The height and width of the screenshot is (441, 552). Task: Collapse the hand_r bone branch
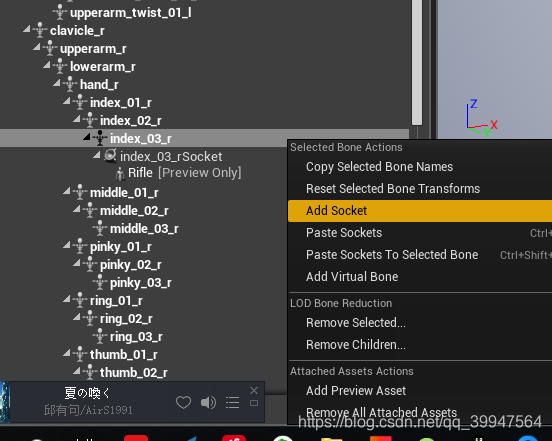click(57, 83)
